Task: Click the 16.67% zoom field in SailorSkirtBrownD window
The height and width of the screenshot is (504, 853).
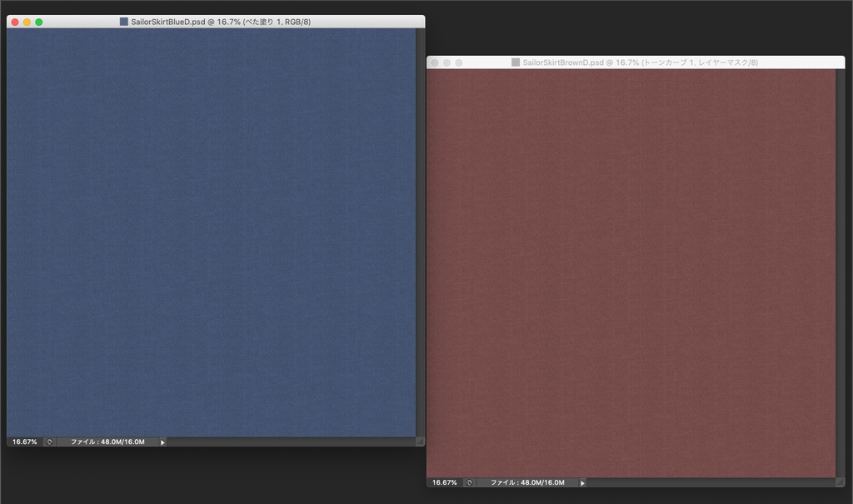Action: (445, 483)
